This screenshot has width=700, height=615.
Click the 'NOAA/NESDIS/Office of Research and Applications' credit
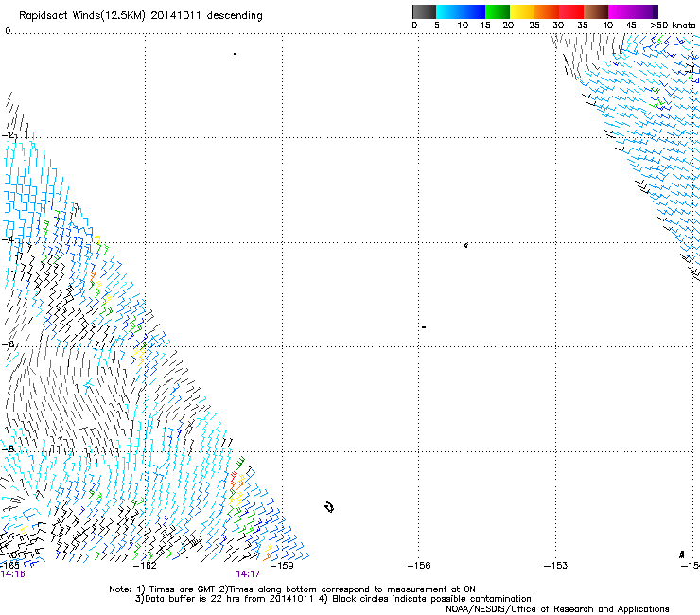[x=557, y=608]
